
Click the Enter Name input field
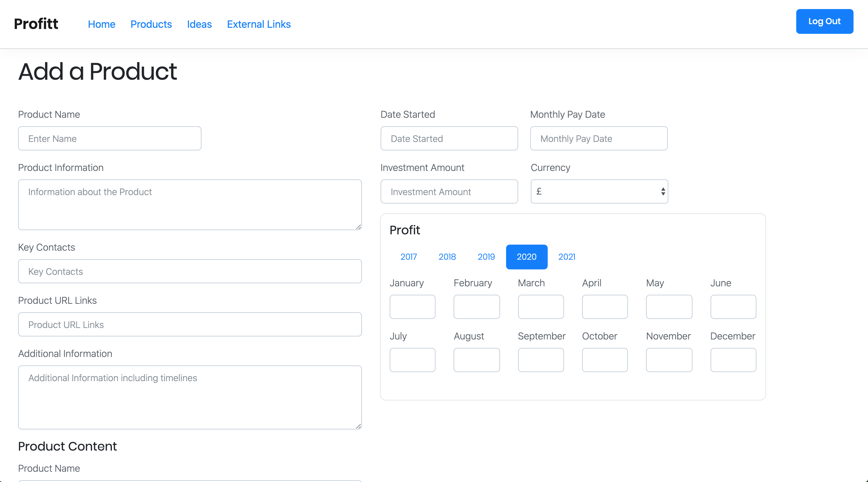pos(109,138)
